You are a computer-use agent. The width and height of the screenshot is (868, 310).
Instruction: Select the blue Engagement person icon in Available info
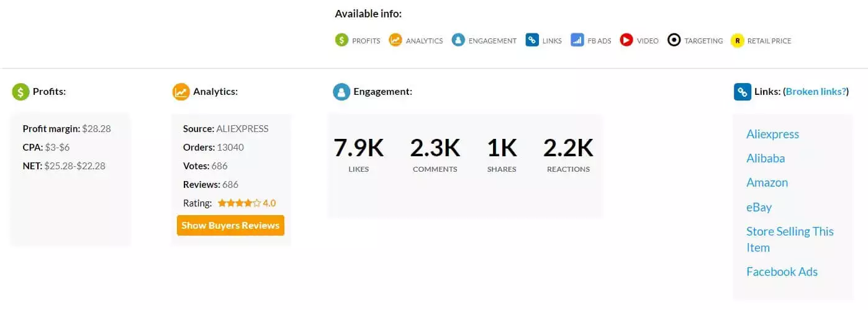[458, 40]
